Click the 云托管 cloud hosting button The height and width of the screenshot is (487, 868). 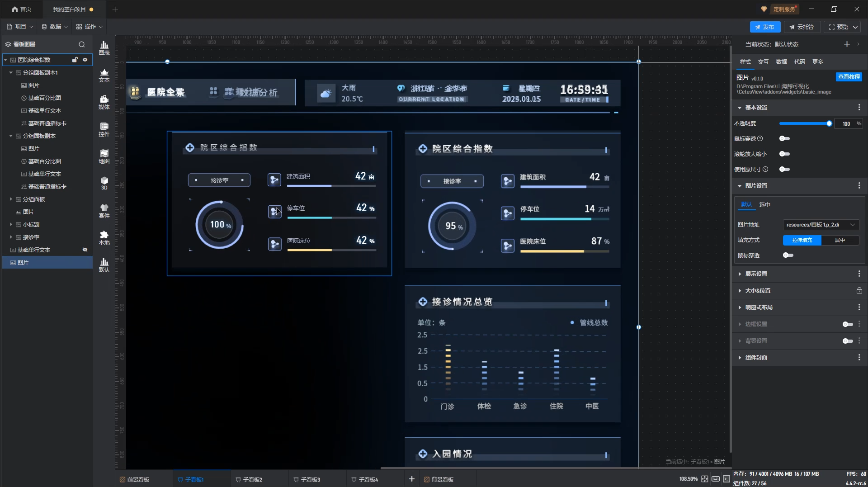click(x=802, y=27)
